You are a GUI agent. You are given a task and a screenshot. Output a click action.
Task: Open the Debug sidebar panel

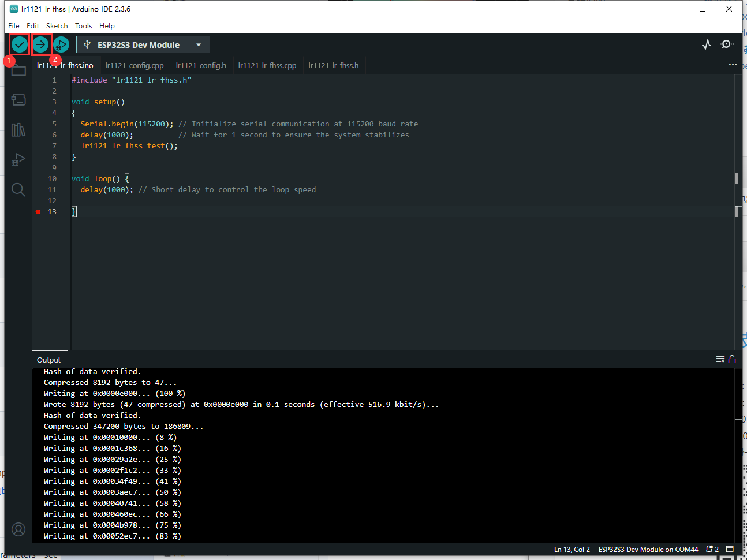point(18,159)
